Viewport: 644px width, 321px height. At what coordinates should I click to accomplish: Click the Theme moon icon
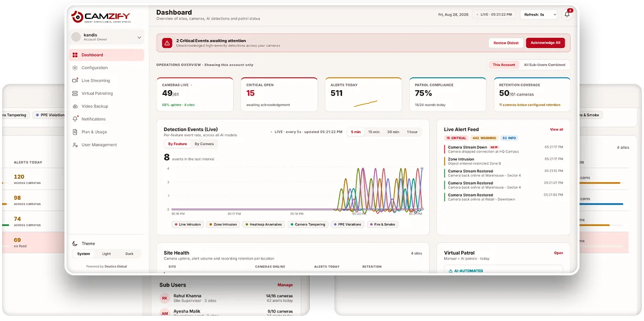coord(75,243)
